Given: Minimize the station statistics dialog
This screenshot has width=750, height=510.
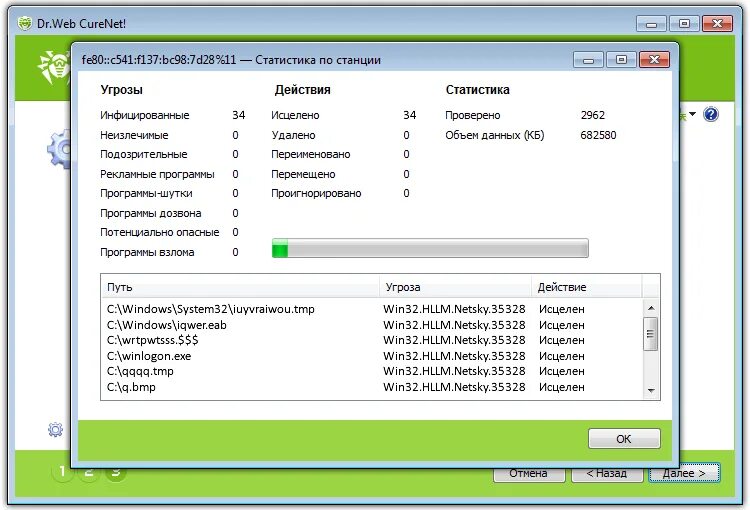Looking at the screenshot, I should click(x=589, y=60).
